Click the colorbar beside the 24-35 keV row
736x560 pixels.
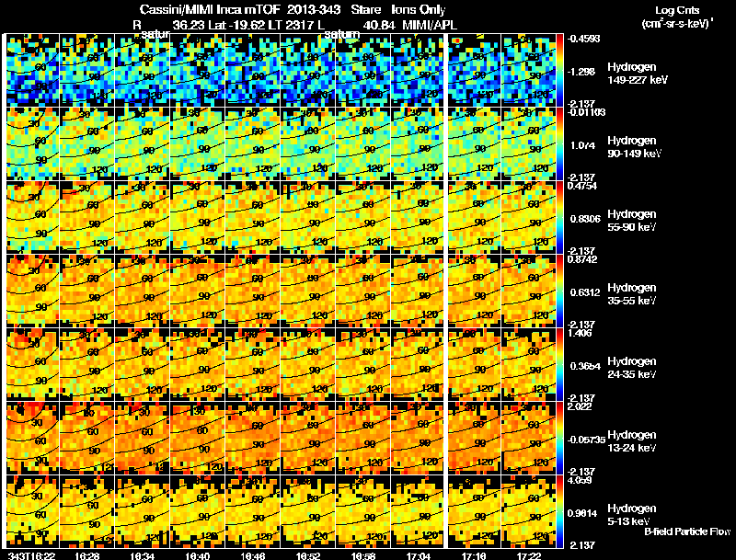pyautogui.click(x=560, y=365)
